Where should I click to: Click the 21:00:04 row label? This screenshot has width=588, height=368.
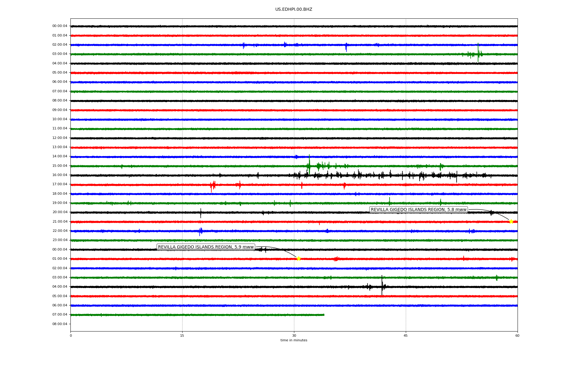(60, 221)
